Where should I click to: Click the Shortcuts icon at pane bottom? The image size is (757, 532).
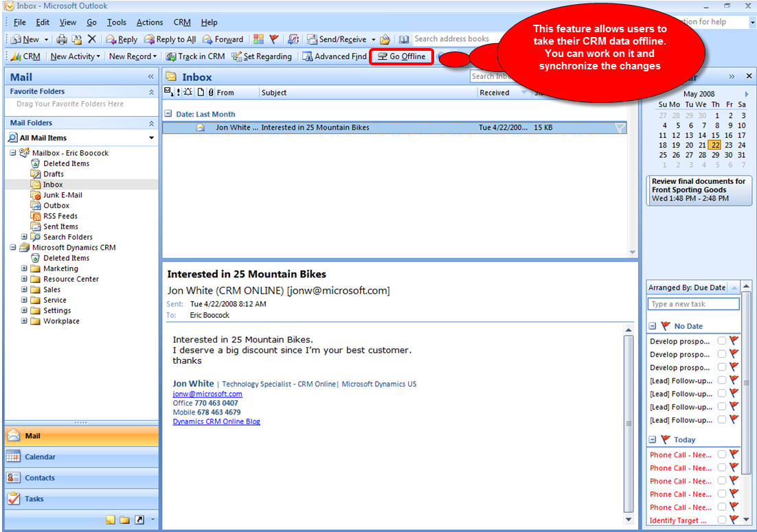coord(139,520)
